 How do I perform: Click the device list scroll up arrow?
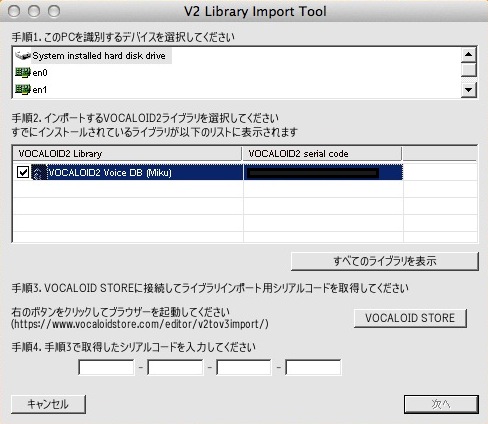pos(469,55)
